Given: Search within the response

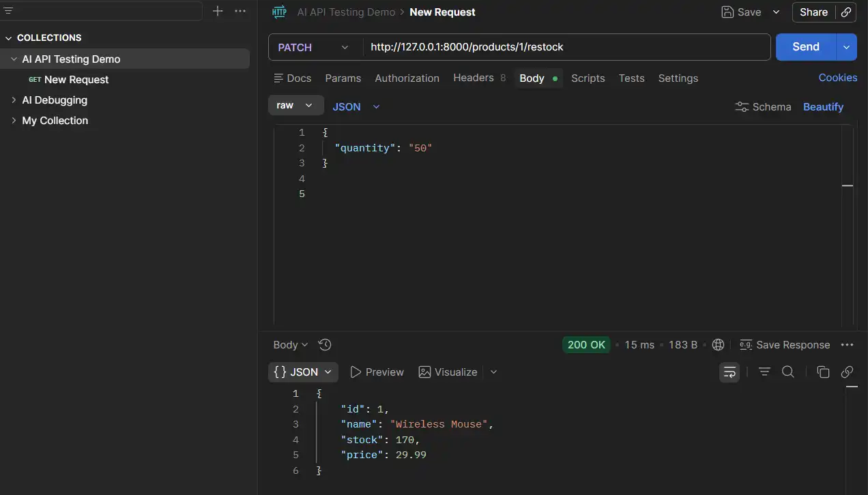Looking at the screenshot, I should pyautogui.click(x=788, y=372).
